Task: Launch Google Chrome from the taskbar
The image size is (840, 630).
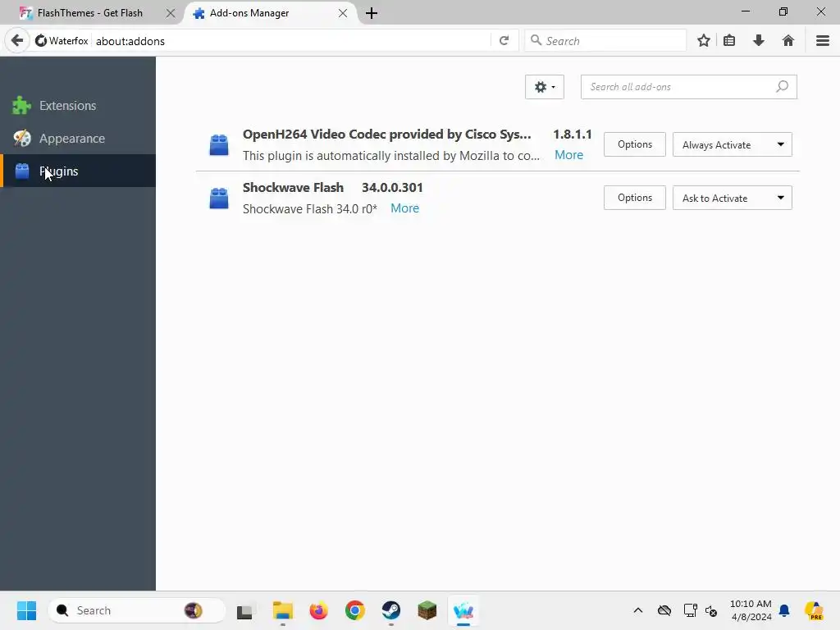Action: [x=354, y=610]
